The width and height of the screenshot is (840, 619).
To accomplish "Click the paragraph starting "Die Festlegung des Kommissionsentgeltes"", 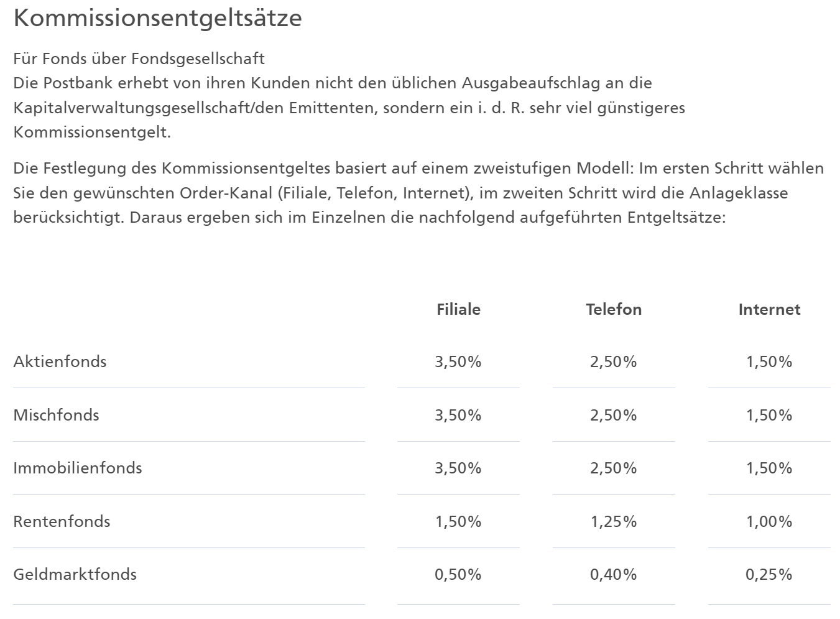I will point(418,193).
